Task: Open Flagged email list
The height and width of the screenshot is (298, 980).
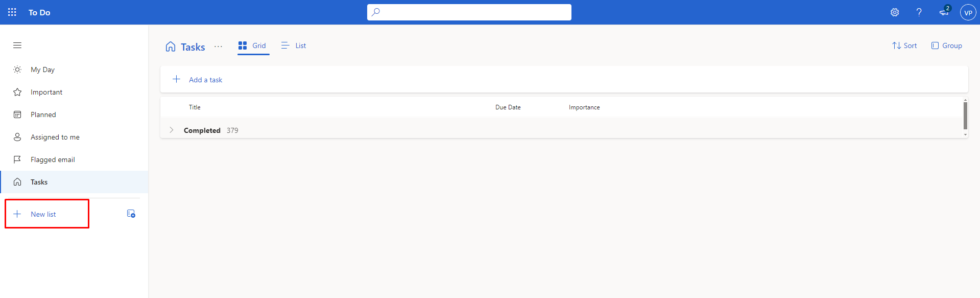Action: click(74, 159)
